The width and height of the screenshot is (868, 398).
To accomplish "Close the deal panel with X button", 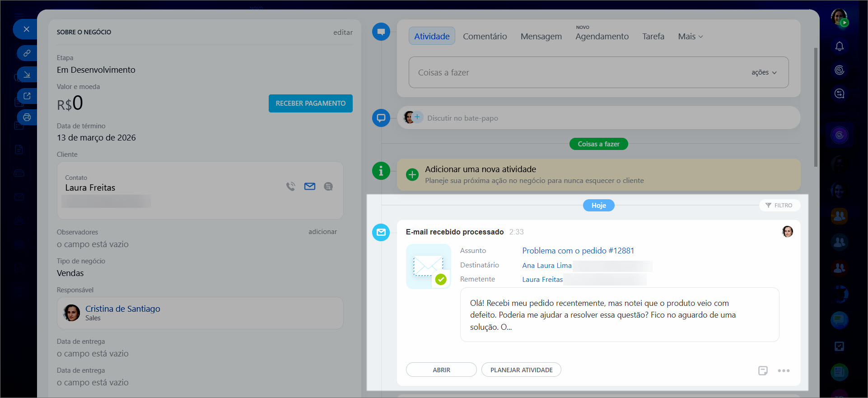I will 26,29.
